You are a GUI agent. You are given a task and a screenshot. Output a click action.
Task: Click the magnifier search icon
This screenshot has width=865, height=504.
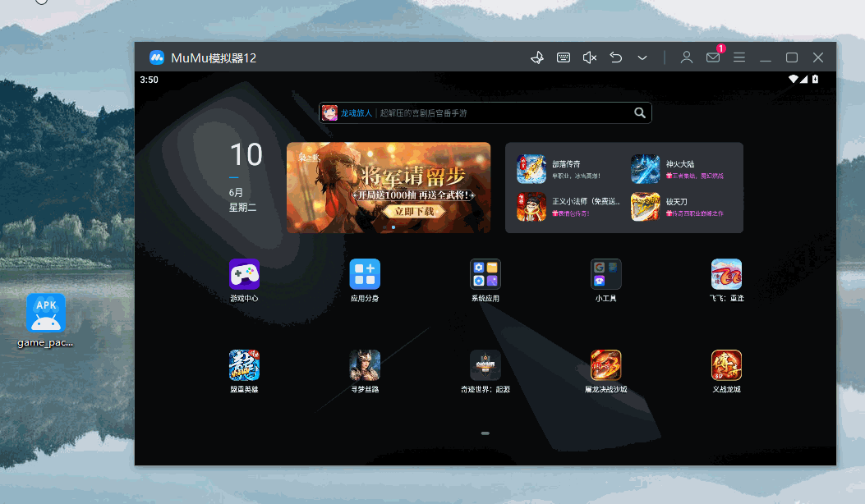click(x=640, y=113)
